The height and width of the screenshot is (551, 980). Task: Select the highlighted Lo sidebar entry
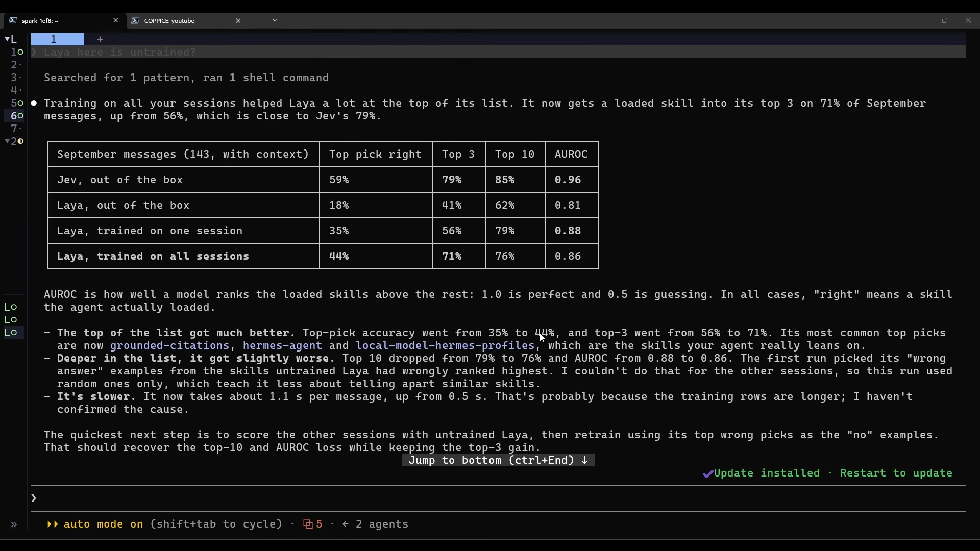coord(14,332)
